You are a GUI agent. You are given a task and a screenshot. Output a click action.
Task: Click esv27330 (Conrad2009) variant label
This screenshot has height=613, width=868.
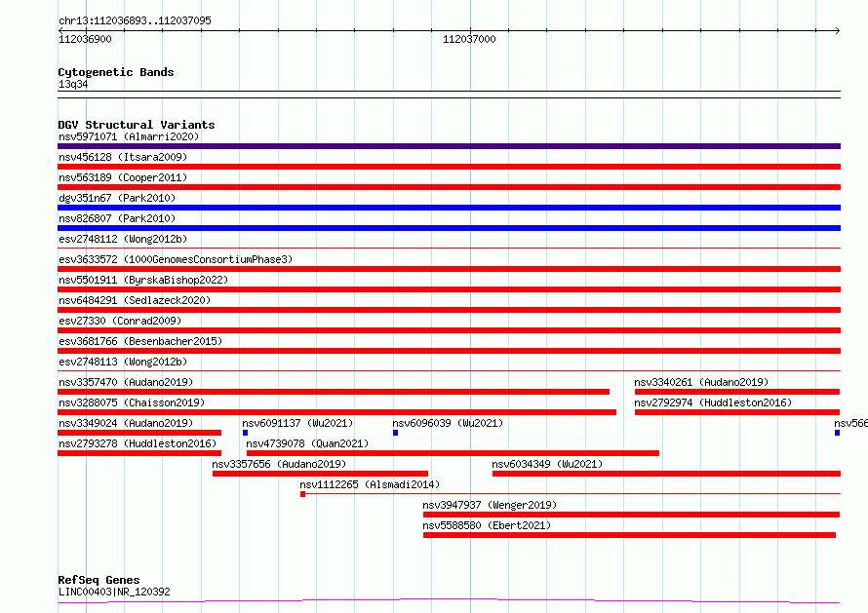coord(120,321)
